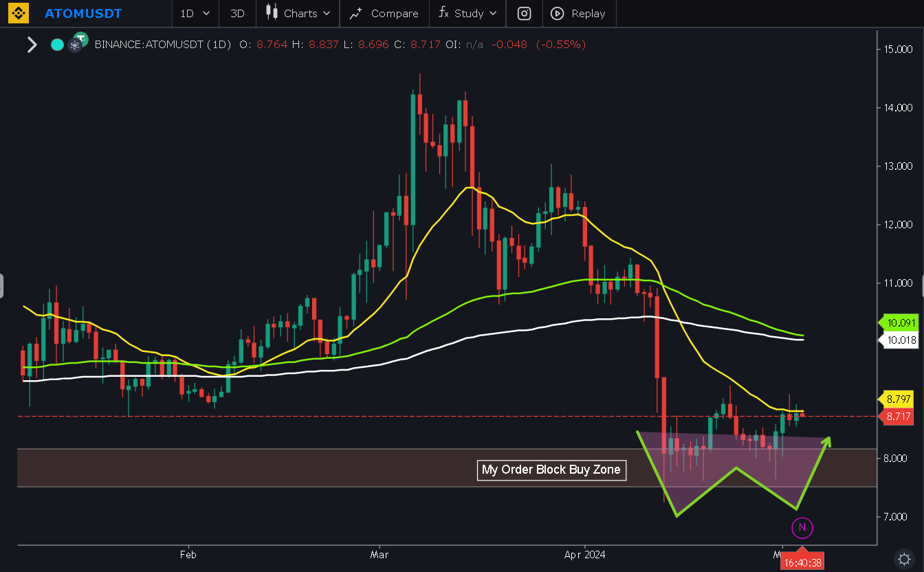Open chart settings via gear icon
Screen dimensions: 924x572
[x=903, y=558]
